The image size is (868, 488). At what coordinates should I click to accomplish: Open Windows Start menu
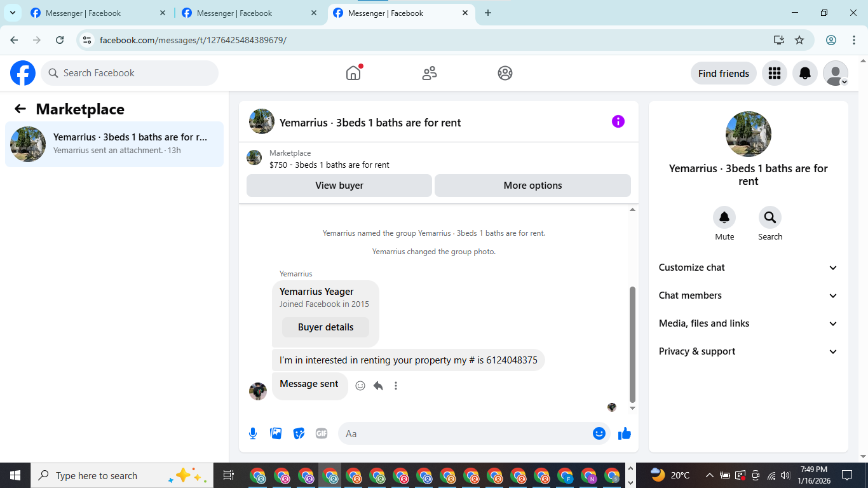(15, 475)
